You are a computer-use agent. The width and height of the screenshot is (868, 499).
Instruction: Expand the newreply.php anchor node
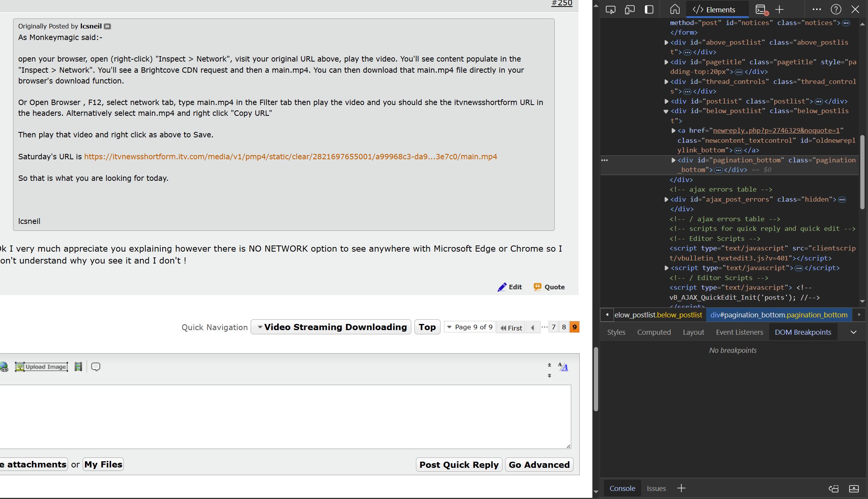673,131
